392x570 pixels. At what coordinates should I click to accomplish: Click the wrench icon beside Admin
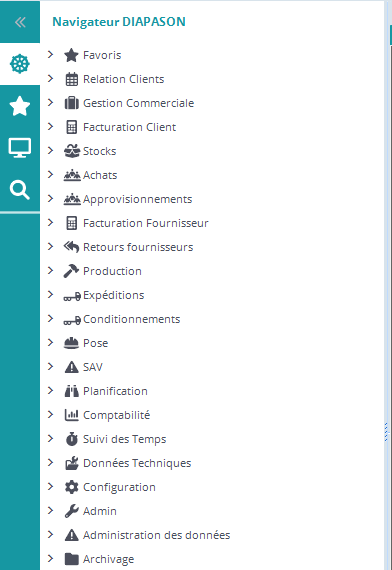coord(72,511)
